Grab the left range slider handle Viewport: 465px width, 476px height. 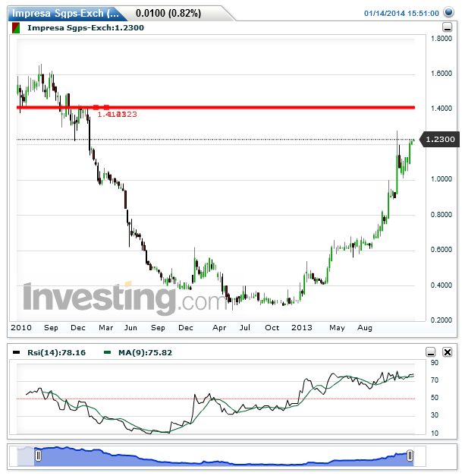point(38,456)
